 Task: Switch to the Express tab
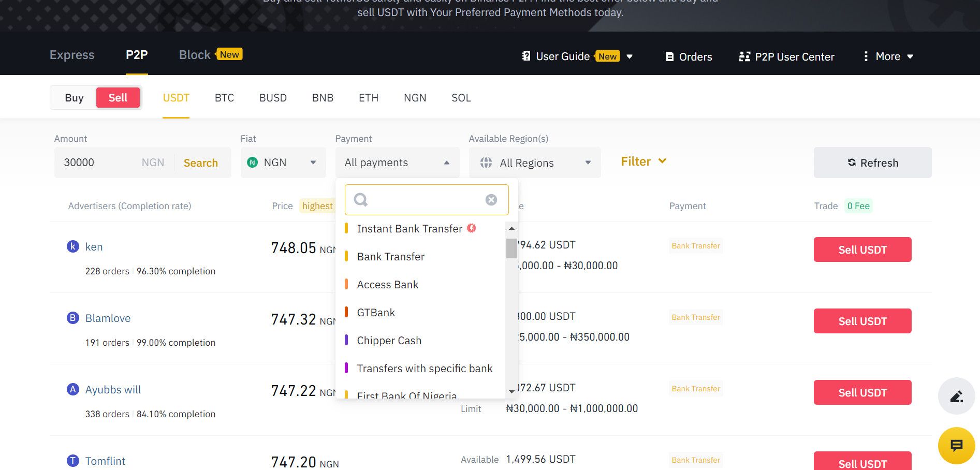tap(72, 55)
